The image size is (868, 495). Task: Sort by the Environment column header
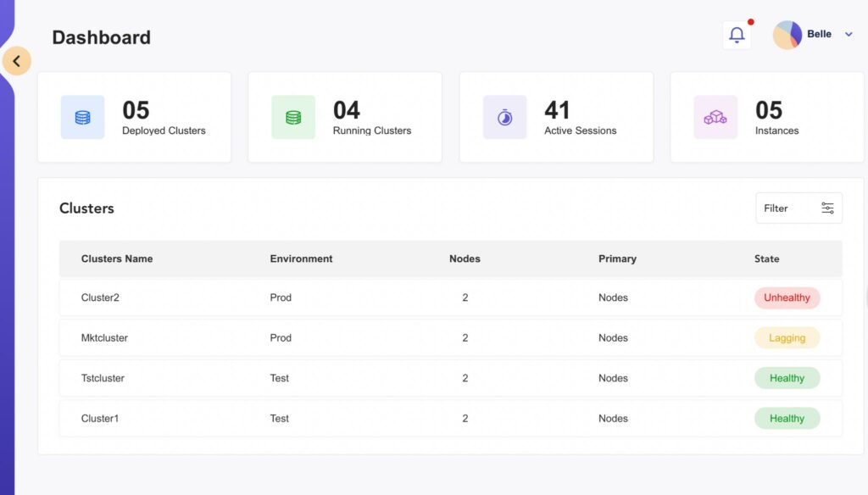[x=301, y=259]
